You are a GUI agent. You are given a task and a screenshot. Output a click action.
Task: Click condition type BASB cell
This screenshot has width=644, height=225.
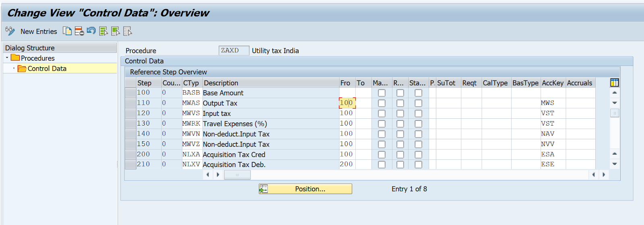click(x=192, y=93)
